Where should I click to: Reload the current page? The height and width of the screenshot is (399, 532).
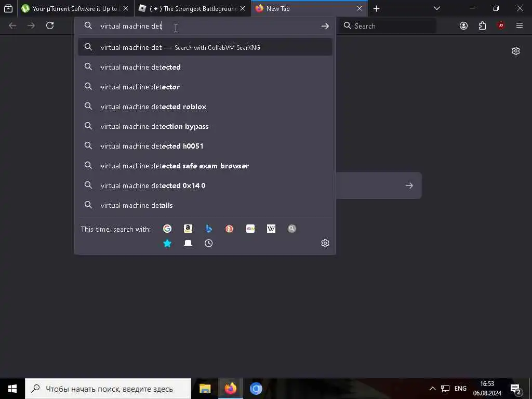[50, 25]
